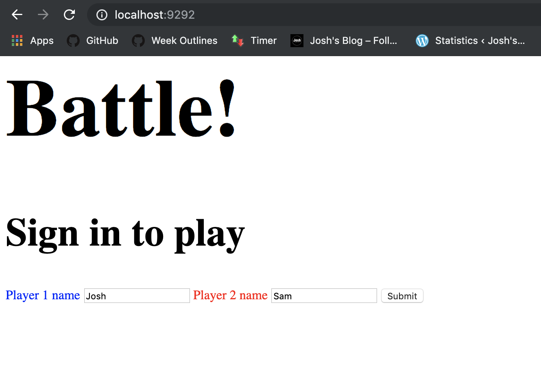The image size is (541, 392).
Task: Click the Timer bookmark's arrows icon
Action: point(238,41)
